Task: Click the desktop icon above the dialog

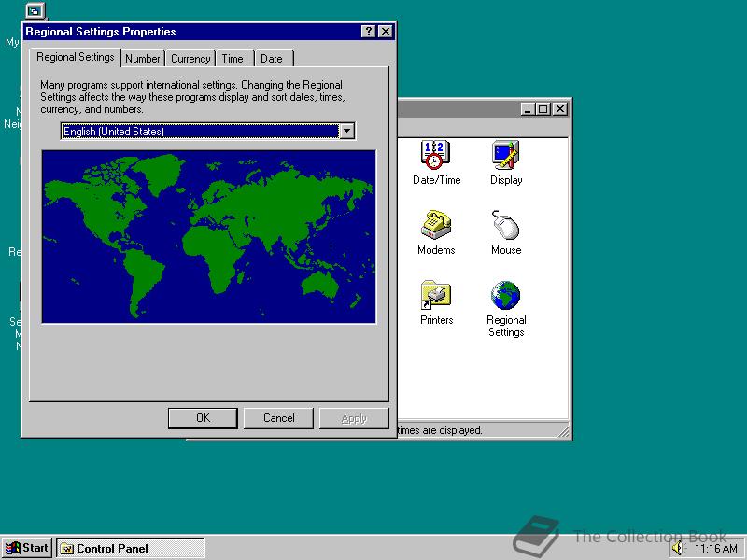Action: 35,10
